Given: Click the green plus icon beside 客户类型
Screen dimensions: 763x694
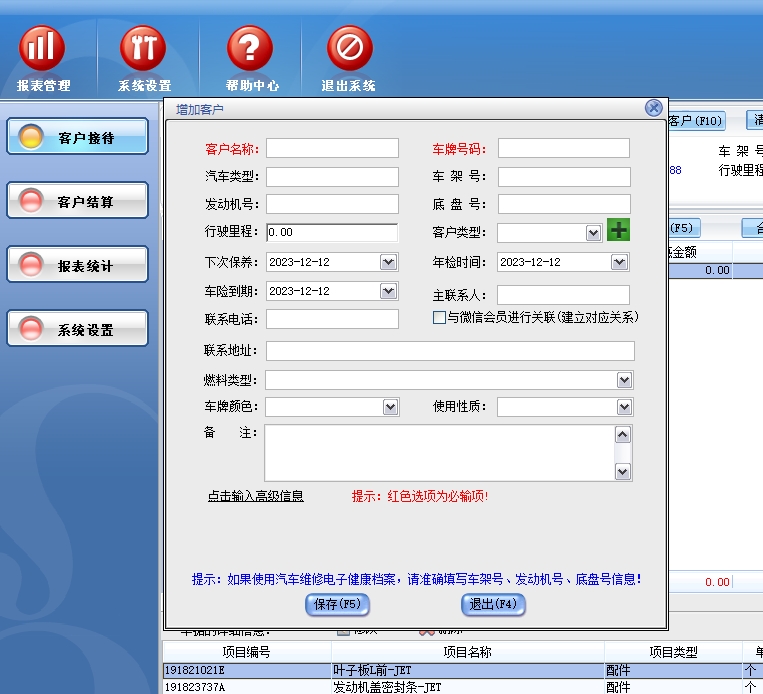Looking at the screenshot, I should pyautogui.click(x=618, y=231).
